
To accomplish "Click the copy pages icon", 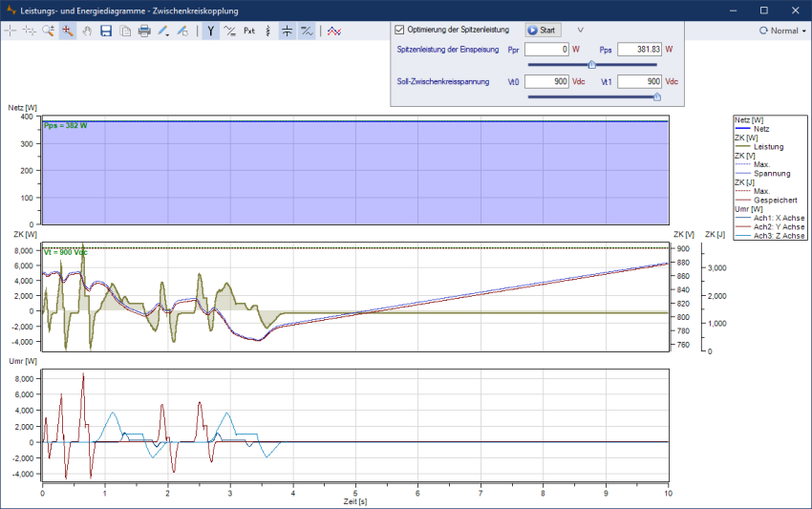I will point(125,31).
